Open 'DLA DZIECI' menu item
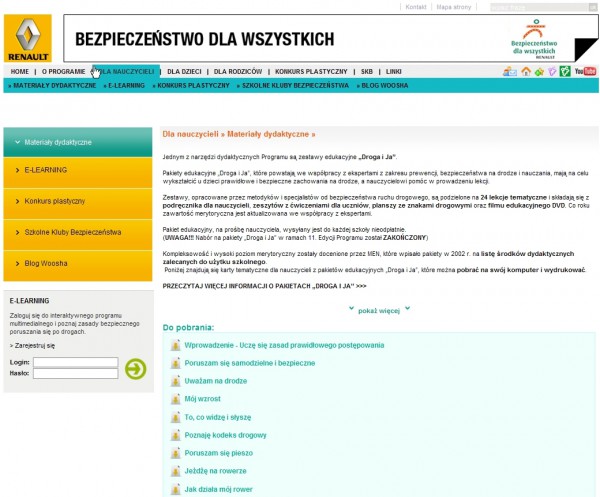 (184, 72)
